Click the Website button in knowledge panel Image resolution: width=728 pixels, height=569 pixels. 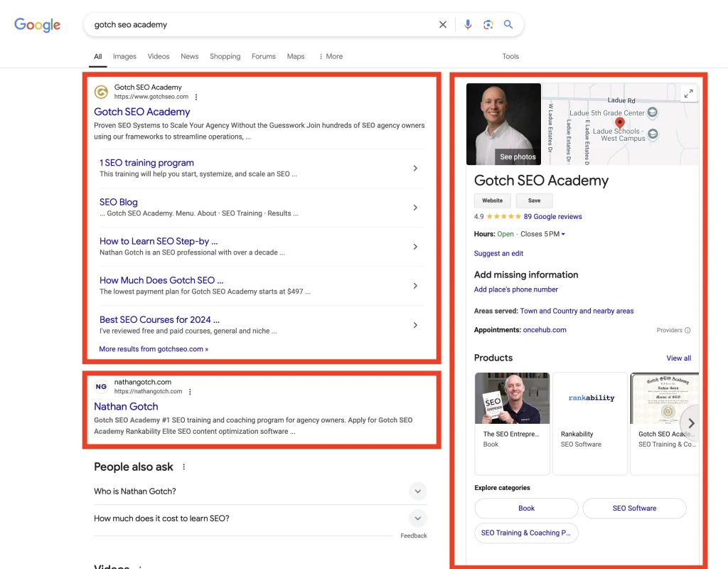[x=492, y=201]
